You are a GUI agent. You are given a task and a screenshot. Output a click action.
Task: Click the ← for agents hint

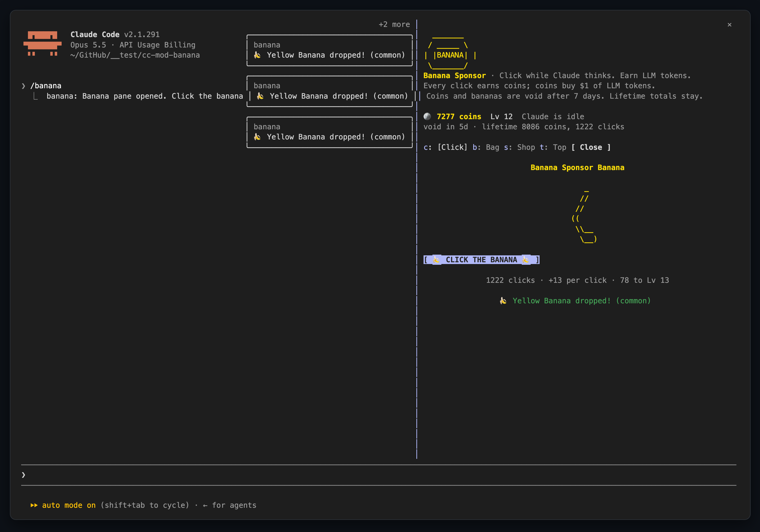coord(229,505)
